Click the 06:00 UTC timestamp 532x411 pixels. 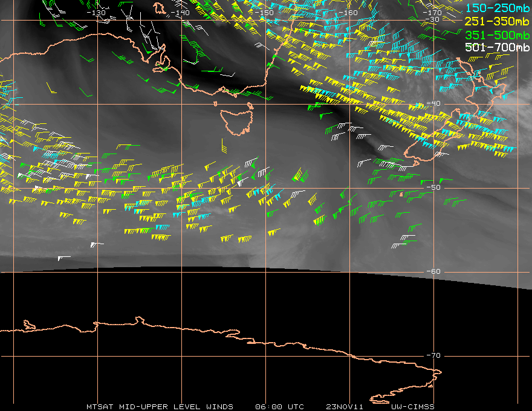(279, 407)
